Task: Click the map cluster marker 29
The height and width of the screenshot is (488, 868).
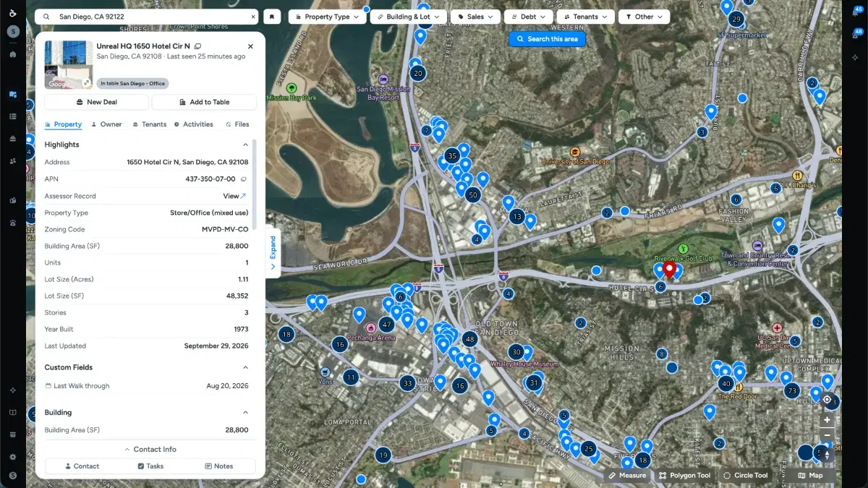Action: click(736, 20)
